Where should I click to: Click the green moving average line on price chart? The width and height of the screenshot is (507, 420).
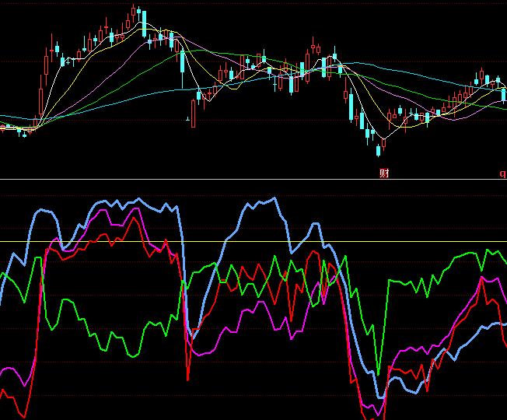[233, 55]
